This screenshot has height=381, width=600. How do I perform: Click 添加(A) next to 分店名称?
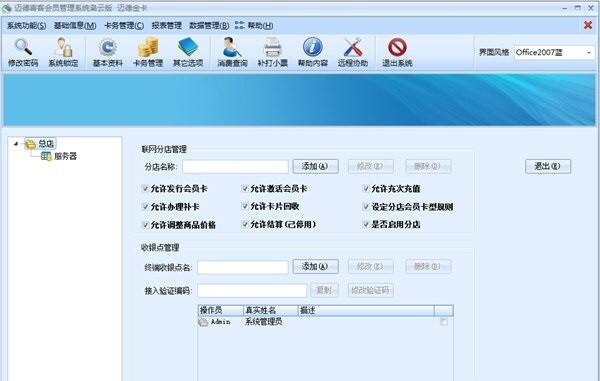[x=316, y=166]
